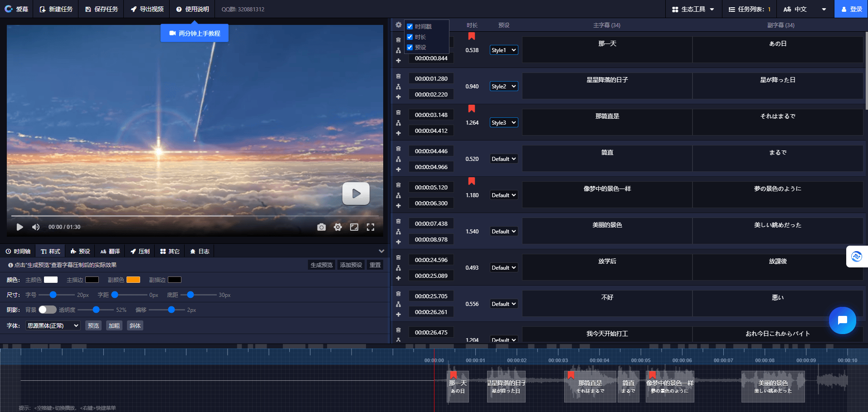
Task: Click the orange 副颜色 color swatch
Action: (x=133, y=280)
